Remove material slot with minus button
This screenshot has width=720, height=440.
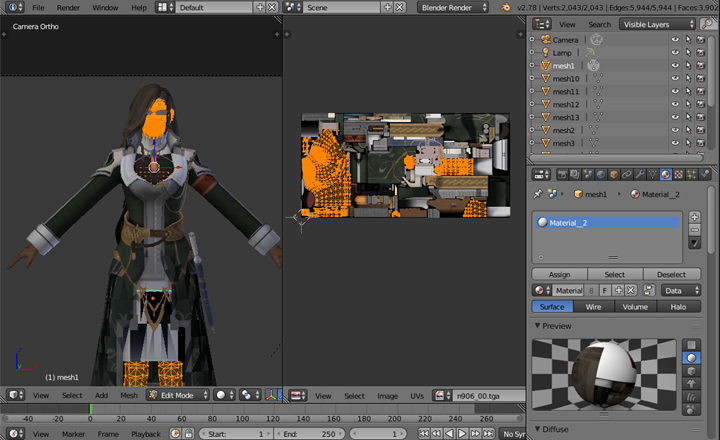click(695, 230)
